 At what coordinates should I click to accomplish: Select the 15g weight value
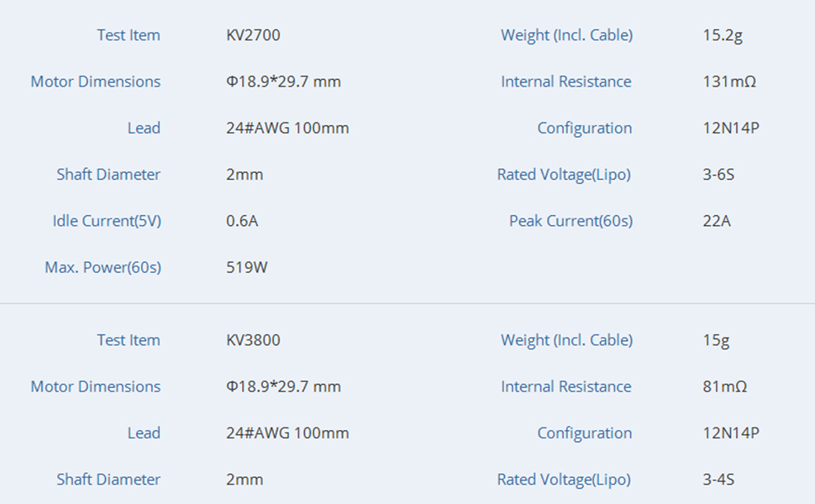[716, 340]
